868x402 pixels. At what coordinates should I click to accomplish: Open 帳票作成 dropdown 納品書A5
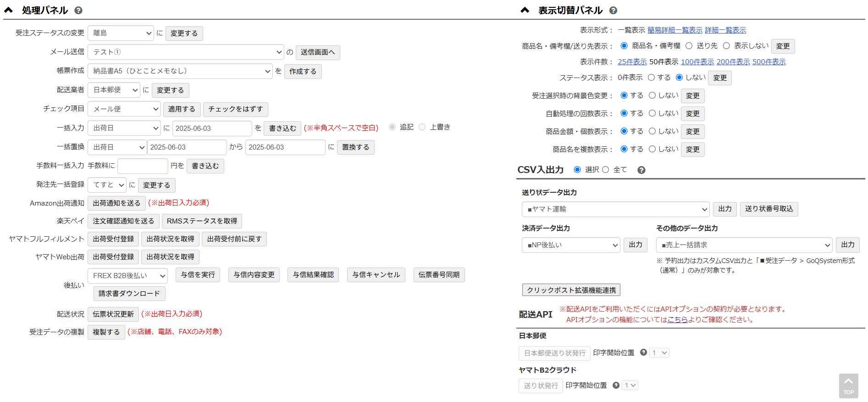point(180,71)
